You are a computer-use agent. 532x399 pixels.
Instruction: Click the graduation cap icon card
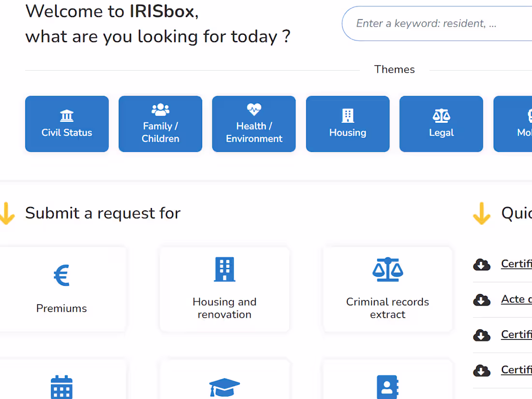[x=224, y=387]
